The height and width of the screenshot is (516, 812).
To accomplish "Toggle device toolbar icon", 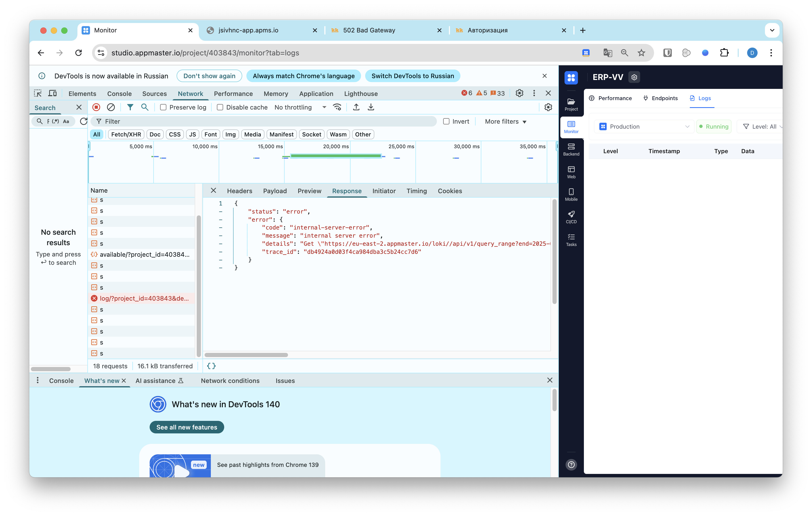I will pos(53,93).
